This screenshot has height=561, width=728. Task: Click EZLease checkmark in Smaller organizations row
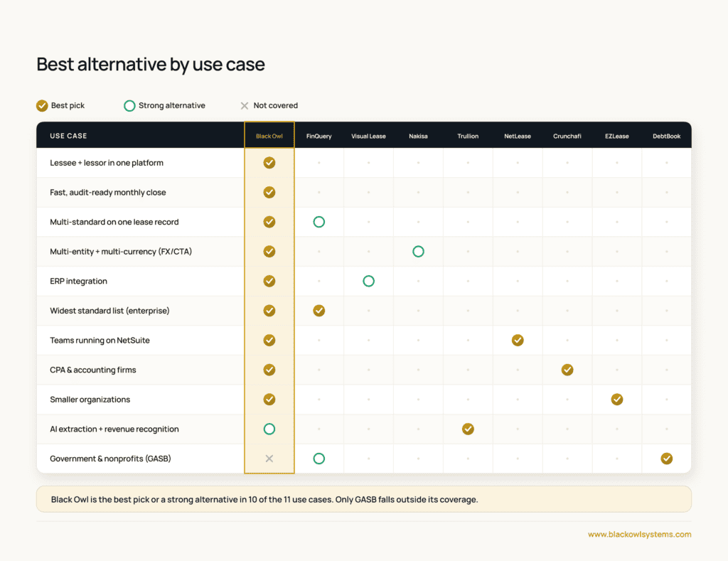[x=617, y=400]
